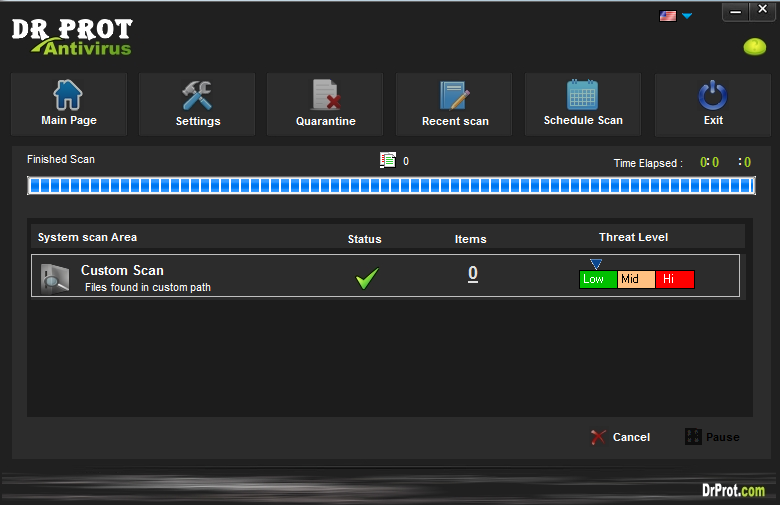
Task: Click the Status column header
Action: [364, 239]
